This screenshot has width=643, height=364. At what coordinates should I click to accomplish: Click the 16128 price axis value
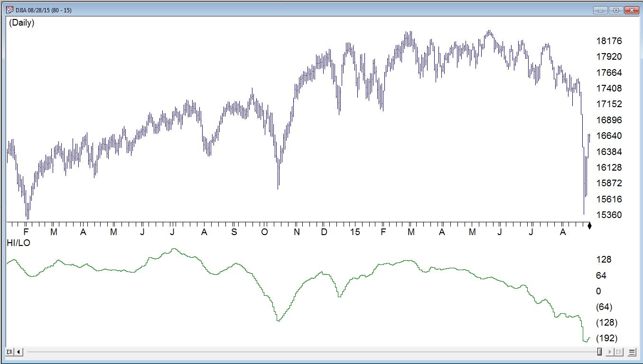click(x=609, y=168)
